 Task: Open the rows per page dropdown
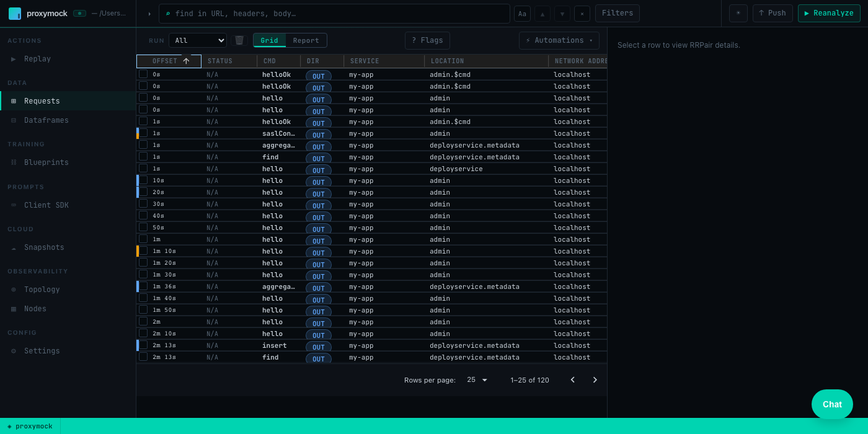click(x=477, y=380)
